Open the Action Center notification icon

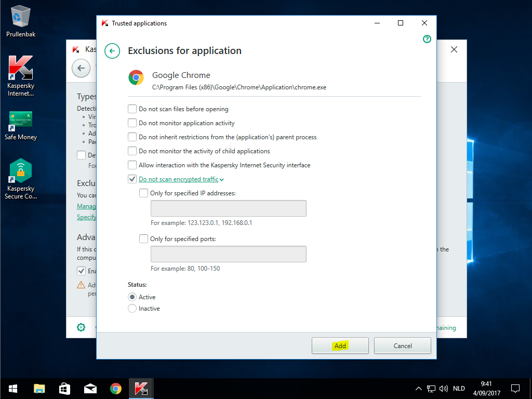pos(515,389)
